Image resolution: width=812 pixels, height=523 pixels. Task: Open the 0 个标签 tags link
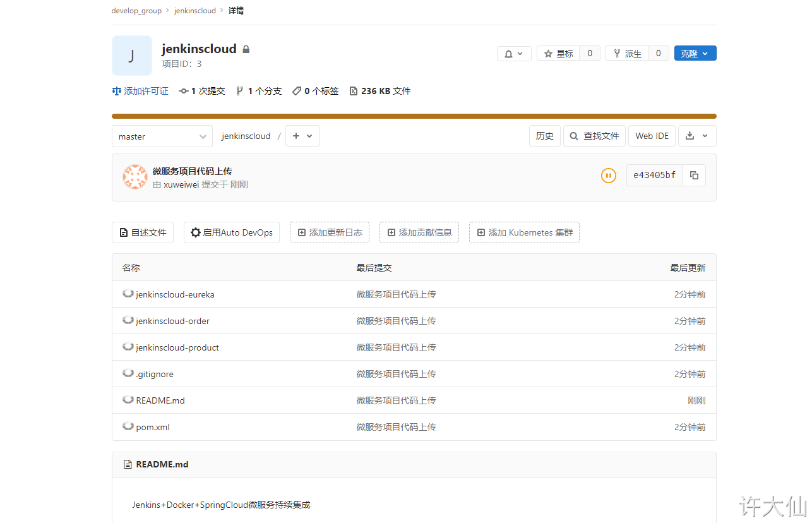point(315,91)
